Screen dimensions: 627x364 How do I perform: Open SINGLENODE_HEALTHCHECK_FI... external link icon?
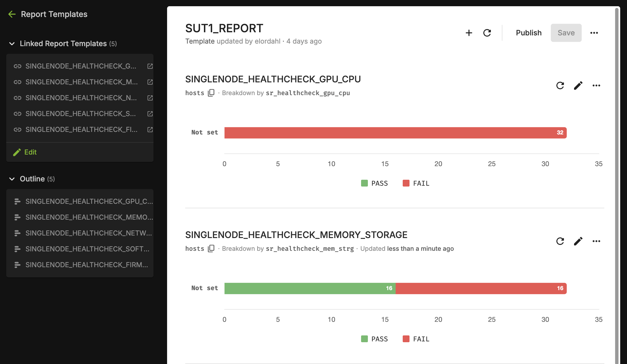[150, 130]
